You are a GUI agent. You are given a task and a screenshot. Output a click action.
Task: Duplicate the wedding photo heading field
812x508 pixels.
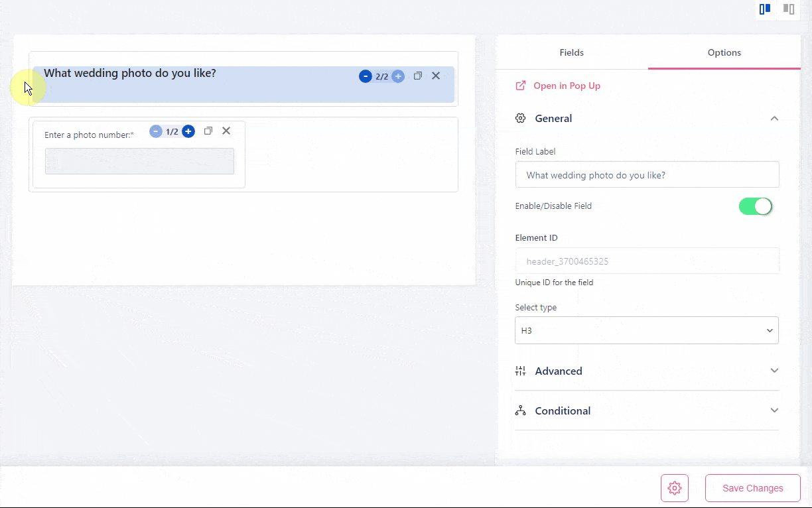pos(418,76)
